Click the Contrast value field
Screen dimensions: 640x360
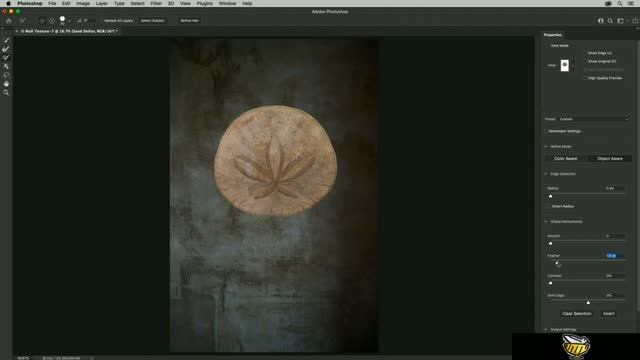point(614,276)
